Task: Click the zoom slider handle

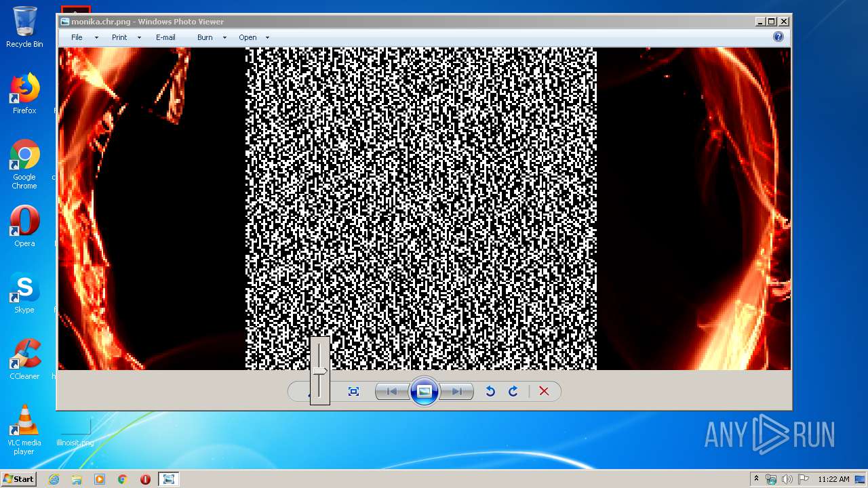Action: point(319,371)
